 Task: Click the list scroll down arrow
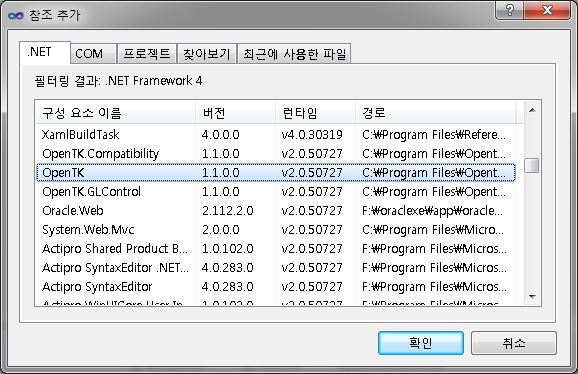click(x=532, y=296)
